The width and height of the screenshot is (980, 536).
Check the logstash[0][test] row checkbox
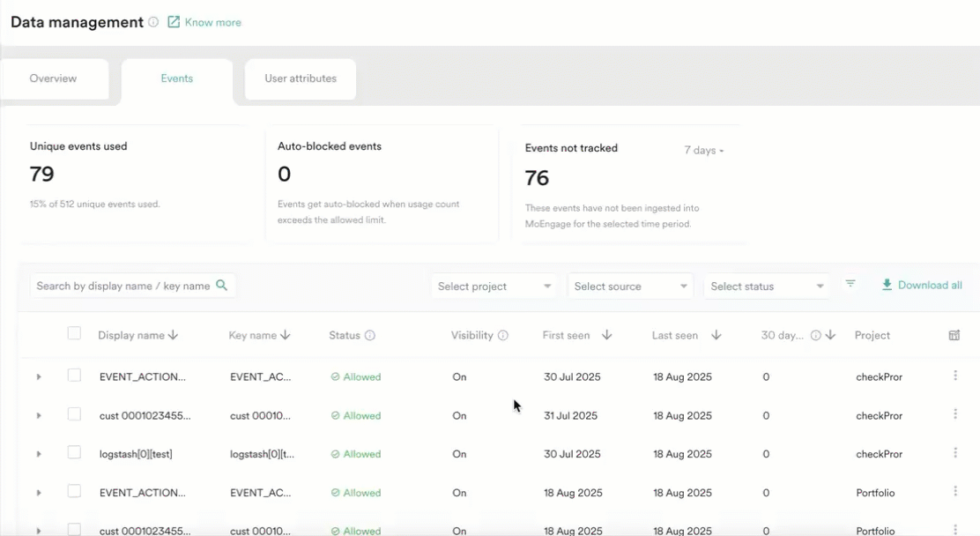[74, 452]
